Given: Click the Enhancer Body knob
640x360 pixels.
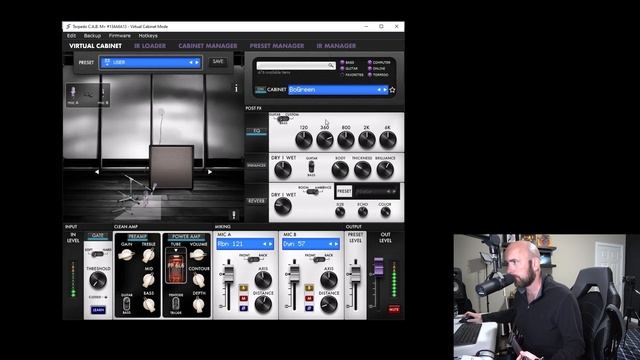Looking at the screenshot, I should tap(340, 170).
